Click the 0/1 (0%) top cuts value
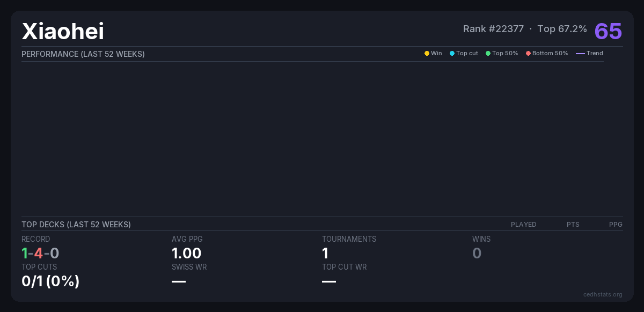 50,281
